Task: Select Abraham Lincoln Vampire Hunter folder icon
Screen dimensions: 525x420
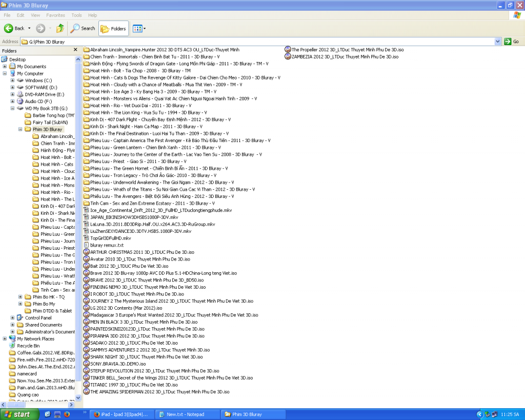Action: pos(86,50)
